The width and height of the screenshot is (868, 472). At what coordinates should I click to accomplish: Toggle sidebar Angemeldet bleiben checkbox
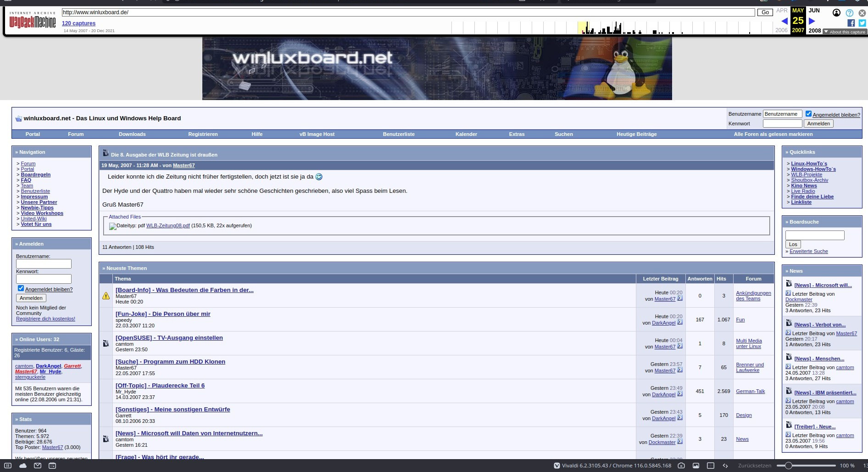coord(21,288)
